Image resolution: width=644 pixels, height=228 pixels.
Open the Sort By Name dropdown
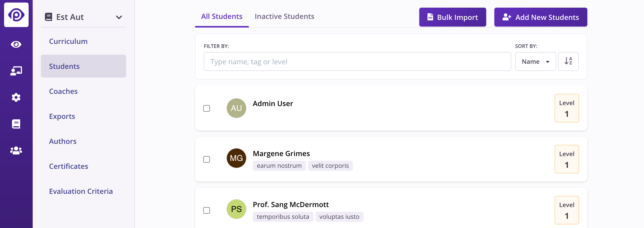tap(535, 61)
